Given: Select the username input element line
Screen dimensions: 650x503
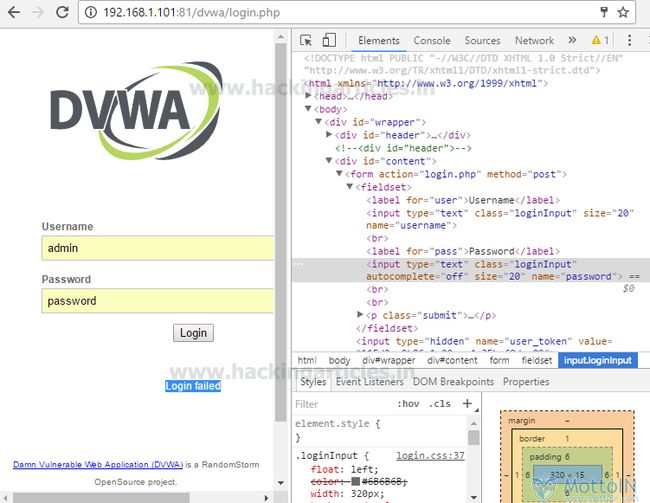Looking at the screenshot, I should point(500,219).
